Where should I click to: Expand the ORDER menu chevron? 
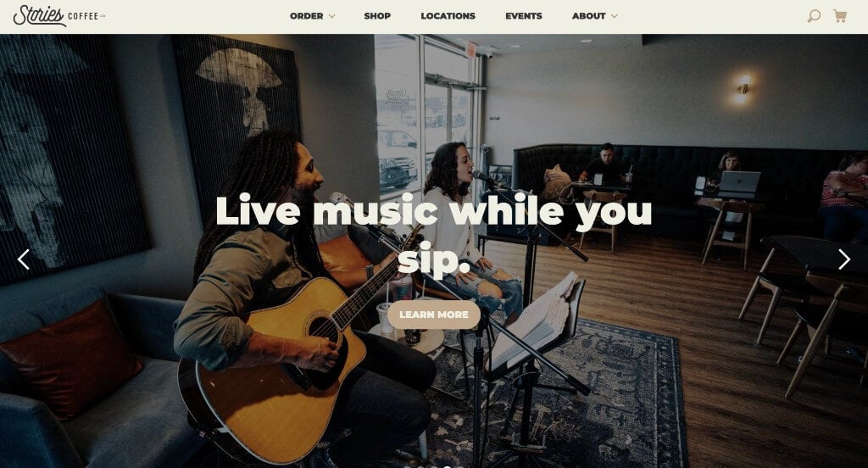(331, 16)
